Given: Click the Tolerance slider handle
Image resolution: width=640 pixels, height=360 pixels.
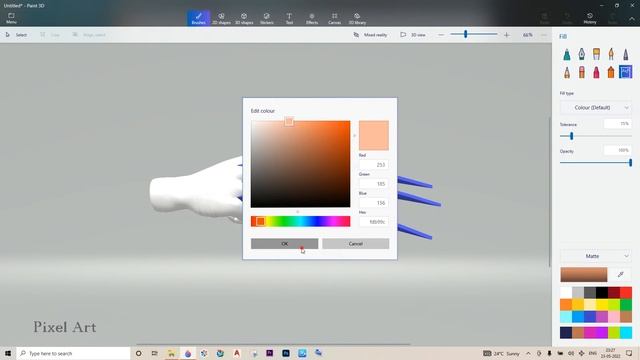Looking at the screenshot, I should coord(571,136).
